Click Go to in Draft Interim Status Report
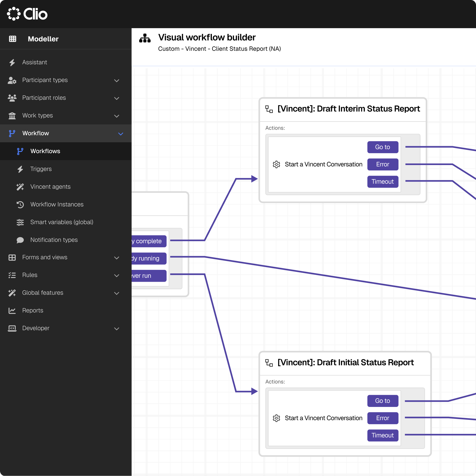The height and width of the screenshot is (476, 476). click(383, 147)
